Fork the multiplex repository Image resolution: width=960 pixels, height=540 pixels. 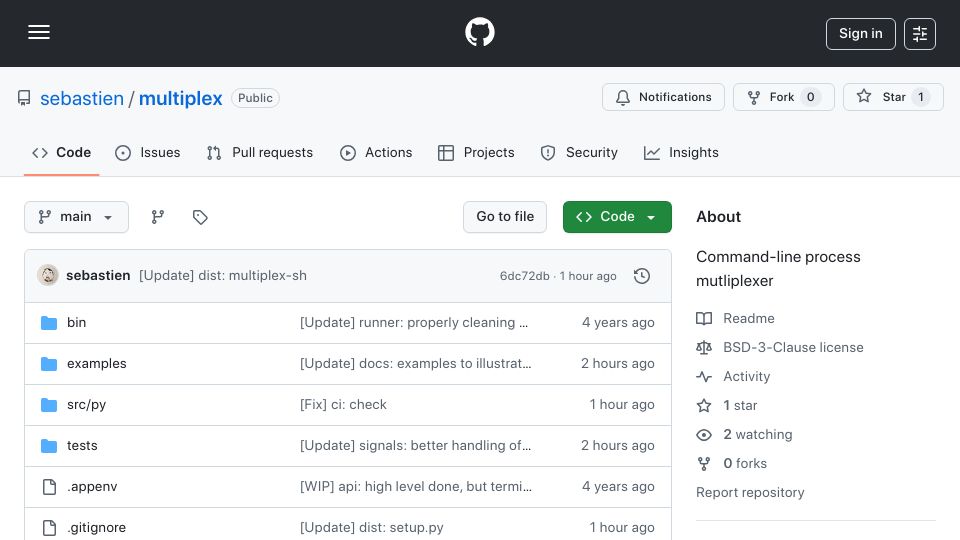(784, 97)
